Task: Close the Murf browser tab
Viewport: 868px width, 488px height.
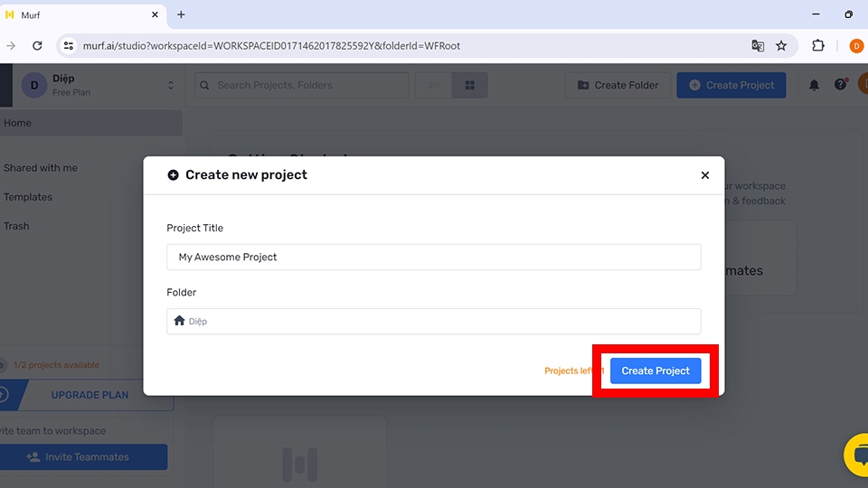Action: pos(155,15)
